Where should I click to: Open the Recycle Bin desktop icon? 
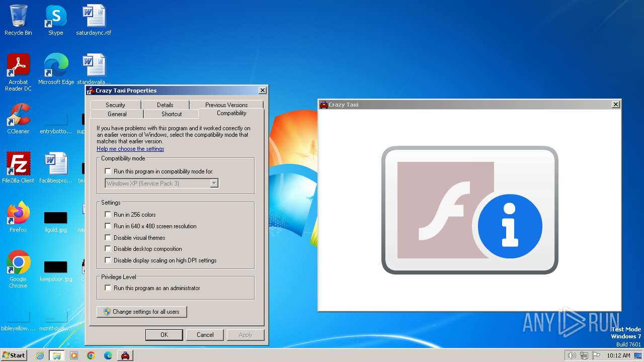pos(18,20)
